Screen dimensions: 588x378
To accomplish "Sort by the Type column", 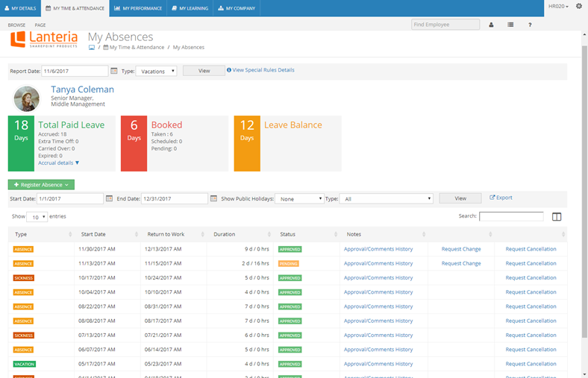I will 41,234.
